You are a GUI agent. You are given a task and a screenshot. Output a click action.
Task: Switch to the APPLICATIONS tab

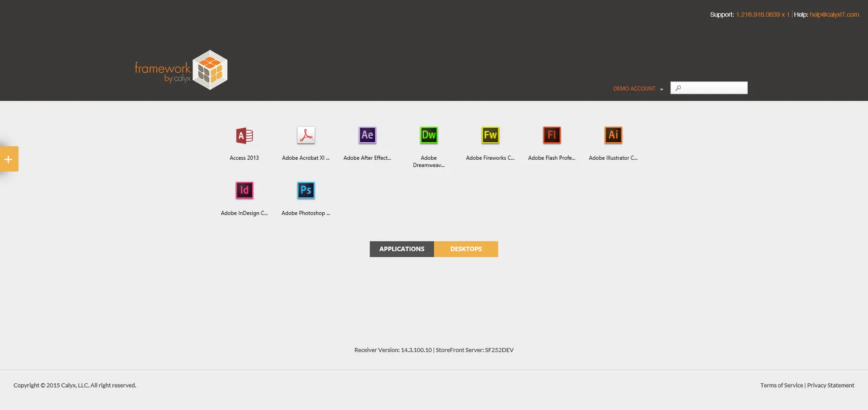[x=402, y=249]
